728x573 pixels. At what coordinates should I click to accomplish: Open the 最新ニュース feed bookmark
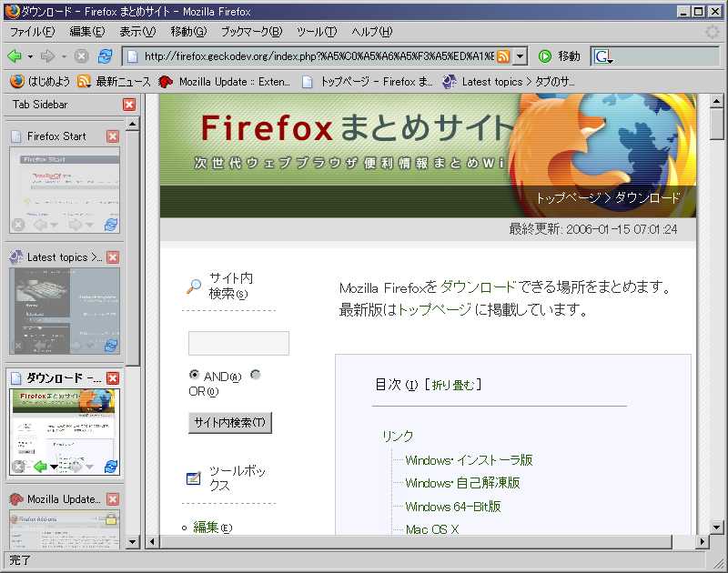tap(115, 82)
